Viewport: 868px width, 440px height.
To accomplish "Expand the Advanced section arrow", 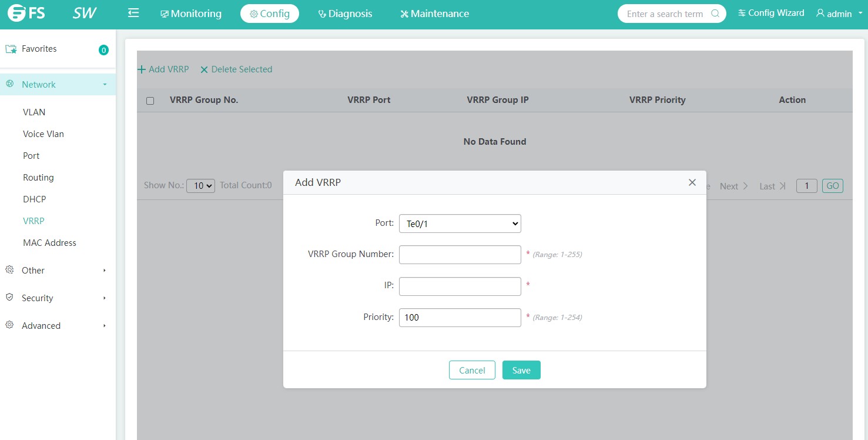I will (x=105, y=326).
